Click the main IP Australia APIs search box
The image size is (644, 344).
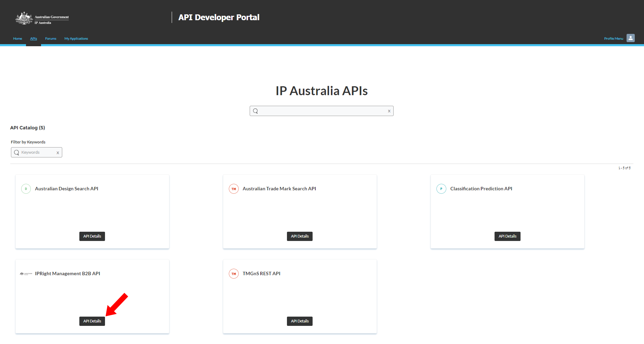tap(321, 111)
